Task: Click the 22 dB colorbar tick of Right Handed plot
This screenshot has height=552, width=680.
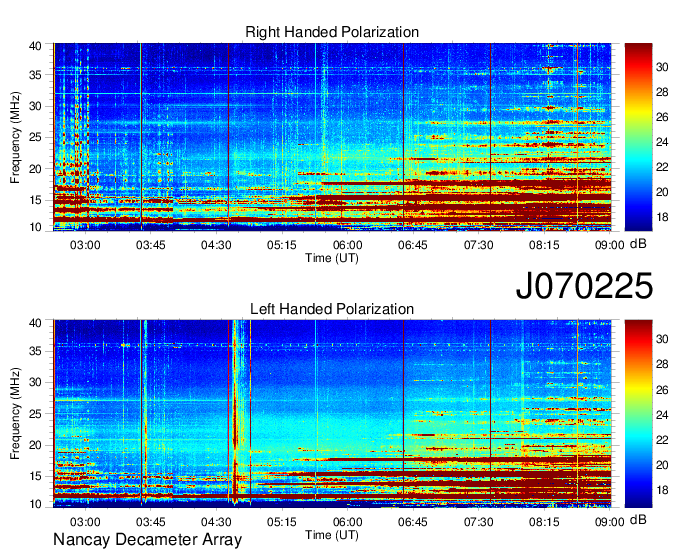Action: click(662, 167)
